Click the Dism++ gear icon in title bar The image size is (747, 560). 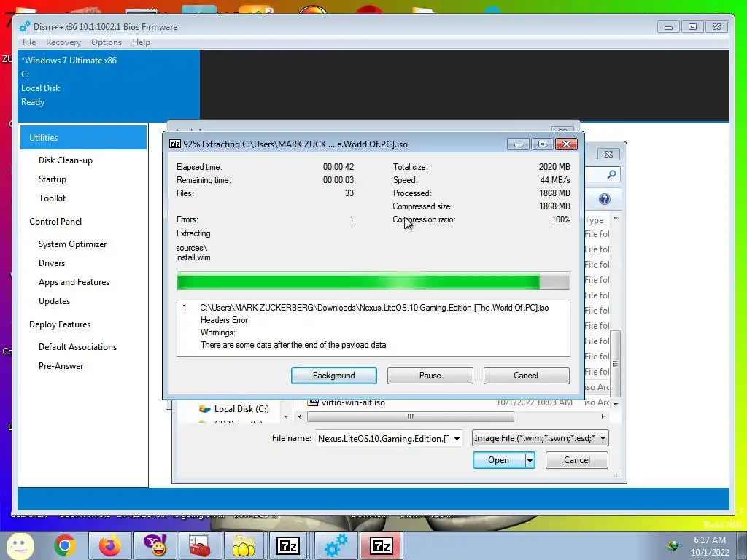point(25,27)
